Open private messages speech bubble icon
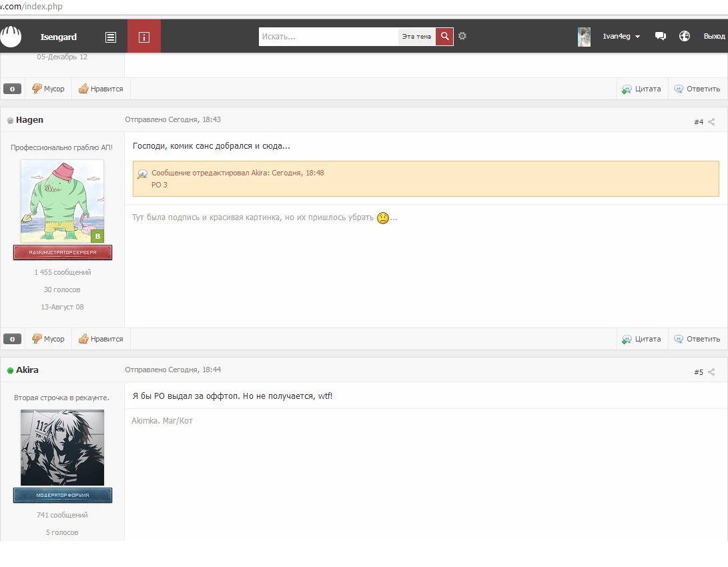 660,36
